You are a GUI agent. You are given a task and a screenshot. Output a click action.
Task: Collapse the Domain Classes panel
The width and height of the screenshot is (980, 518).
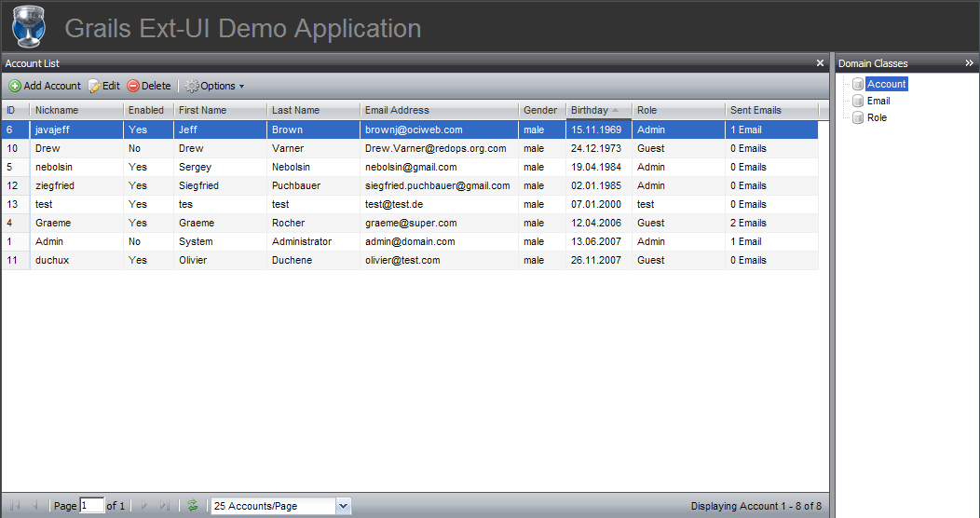[x=969, y=63]
